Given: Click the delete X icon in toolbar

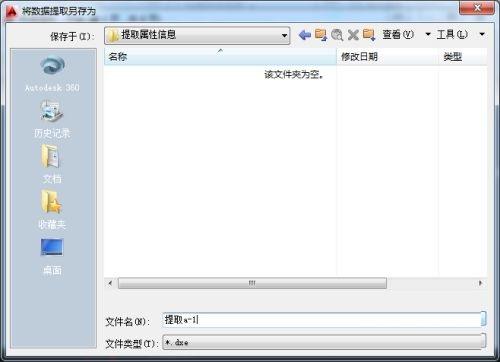Looking at the screenshot, I should point(353,35).
